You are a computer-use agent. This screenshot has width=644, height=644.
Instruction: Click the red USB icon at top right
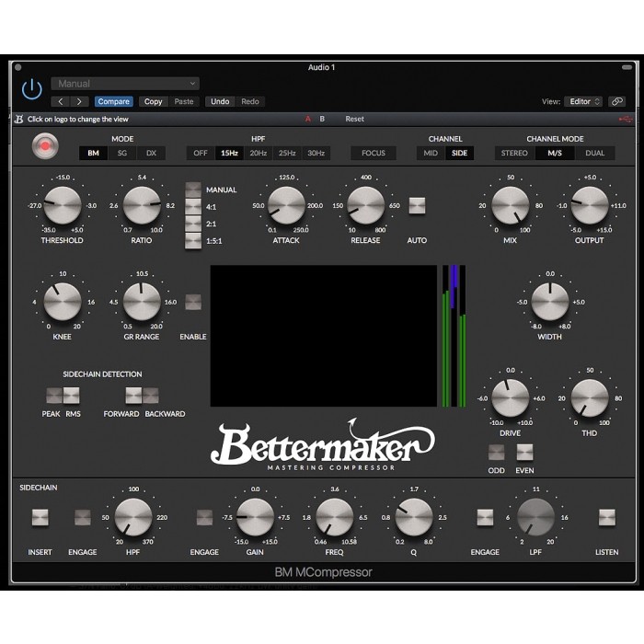[x=627, y=119]
